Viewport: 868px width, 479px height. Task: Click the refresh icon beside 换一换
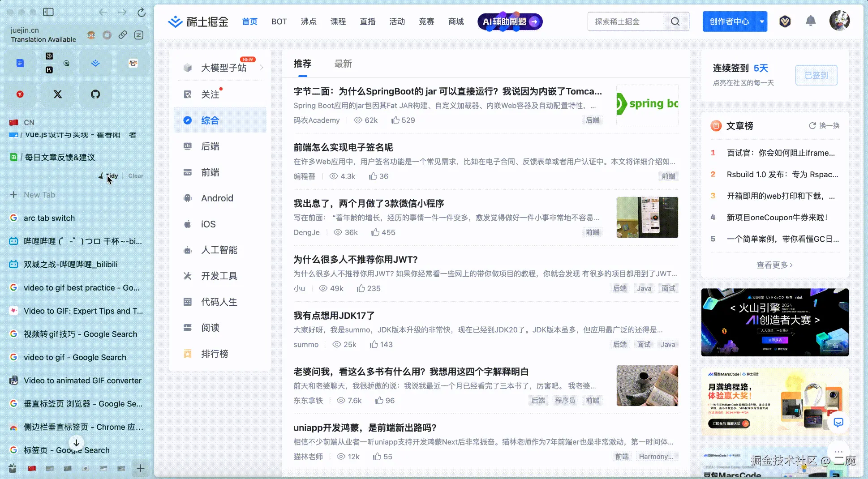tap(812, 126)
